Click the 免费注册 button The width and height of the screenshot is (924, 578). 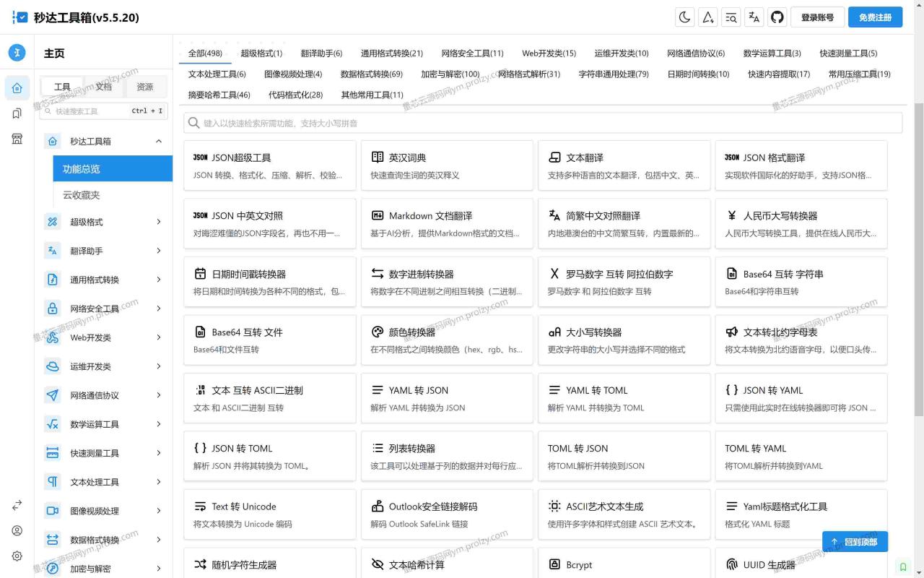click(x=875, y=17)
